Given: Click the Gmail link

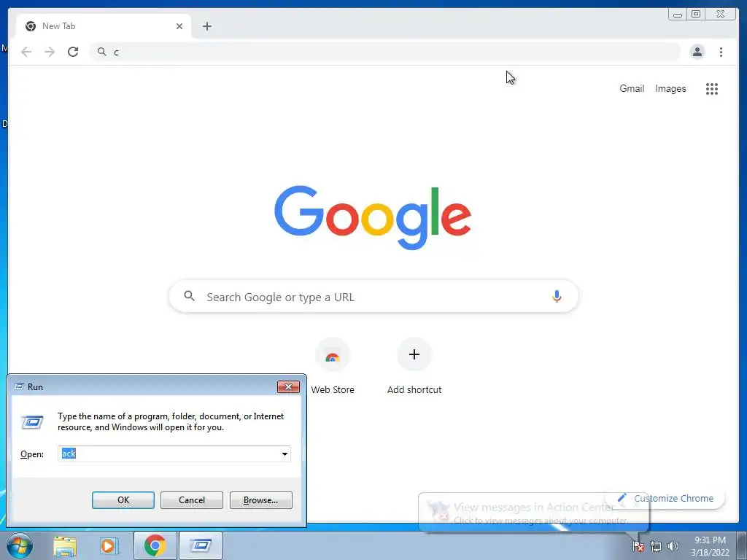Looking at the screenshot, I should (632, 88).
